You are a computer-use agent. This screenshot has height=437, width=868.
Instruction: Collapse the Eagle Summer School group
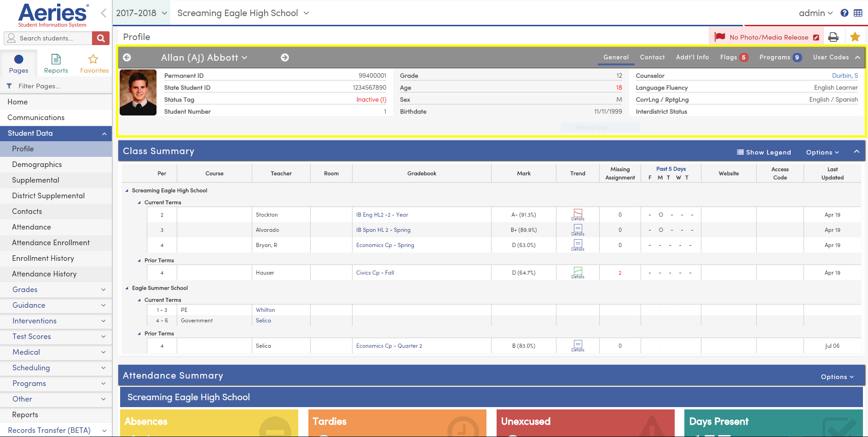pos(127,288)
